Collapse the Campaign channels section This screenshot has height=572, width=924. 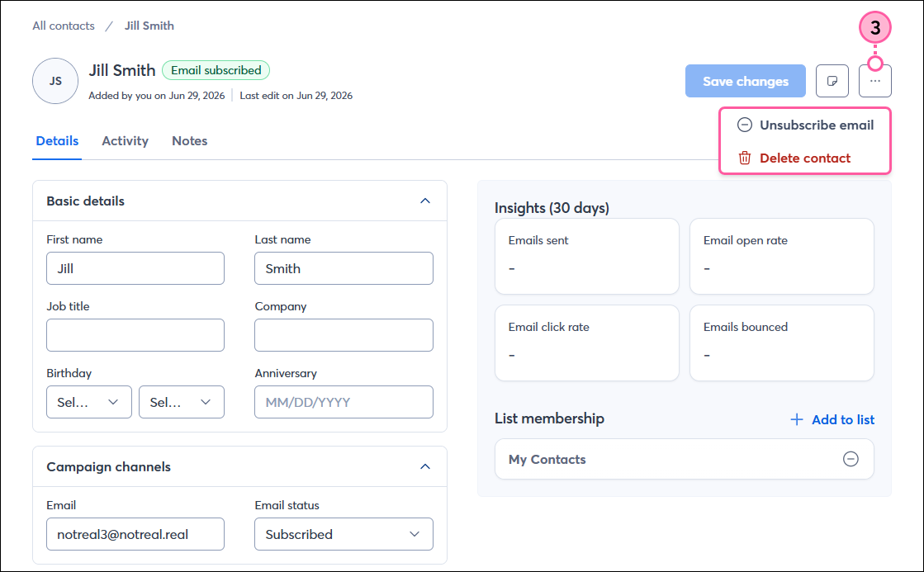pos(425,466)
